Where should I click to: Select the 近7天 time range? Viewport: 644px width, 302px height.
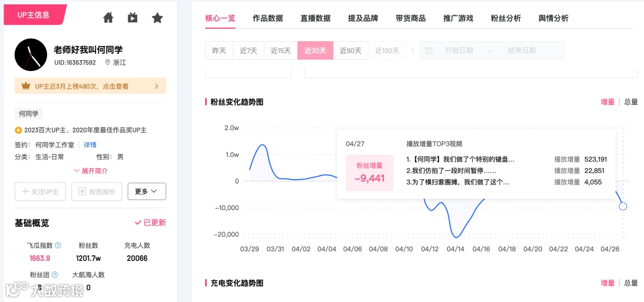coord(249,51)
